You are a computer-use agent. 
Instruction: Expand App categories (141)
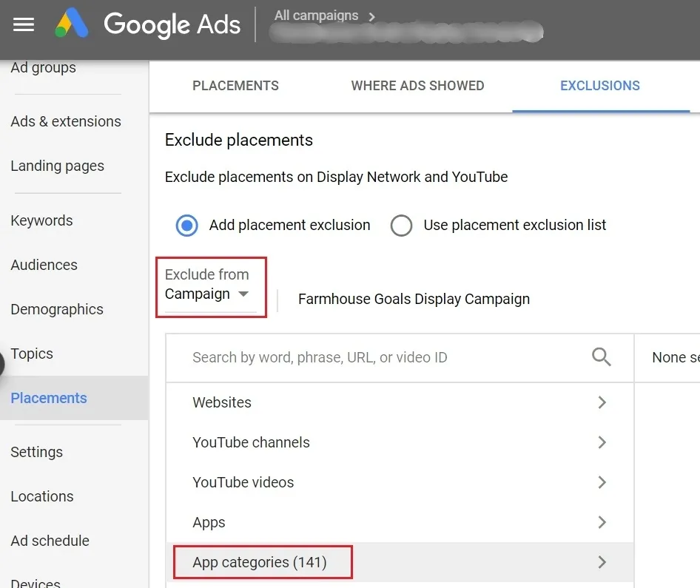click(x=400, y=562)
